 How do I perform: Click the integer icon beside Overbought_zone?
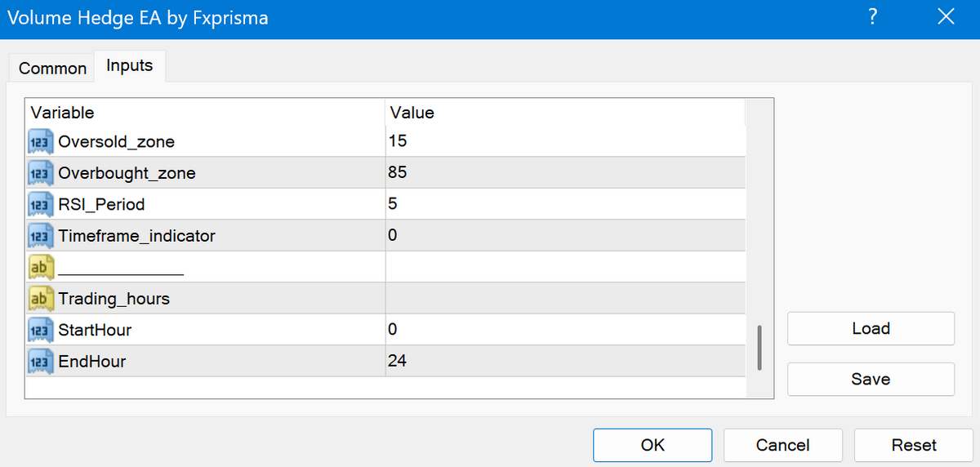(x=41, y=173)
